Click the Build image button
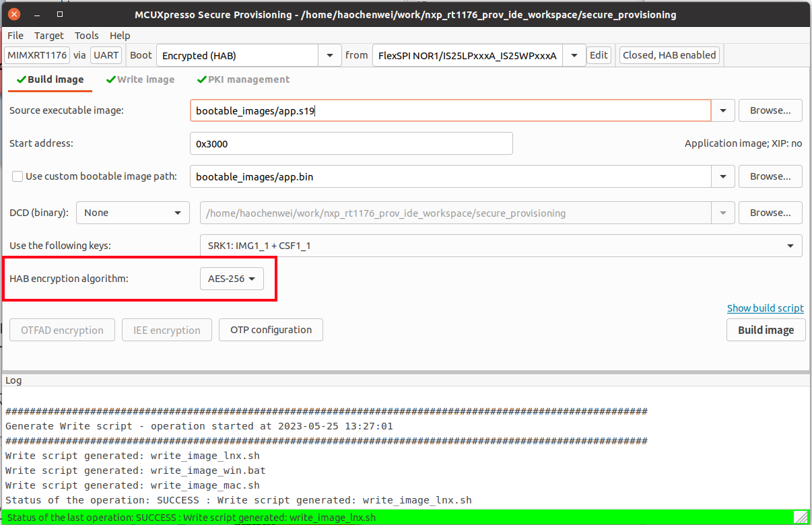This screenshot has height=525, width=812. pyautogui.click(x=766, y=330)
